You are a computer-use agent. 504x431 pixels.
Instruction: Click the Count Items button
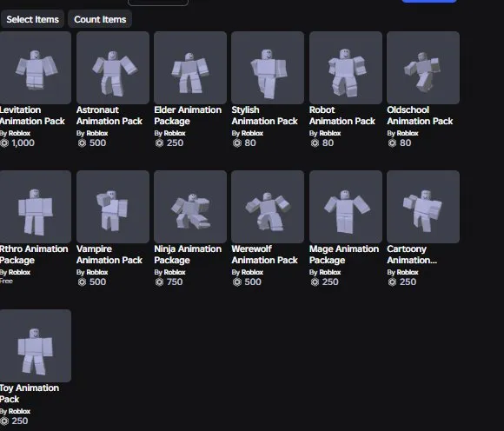[100, 19]
